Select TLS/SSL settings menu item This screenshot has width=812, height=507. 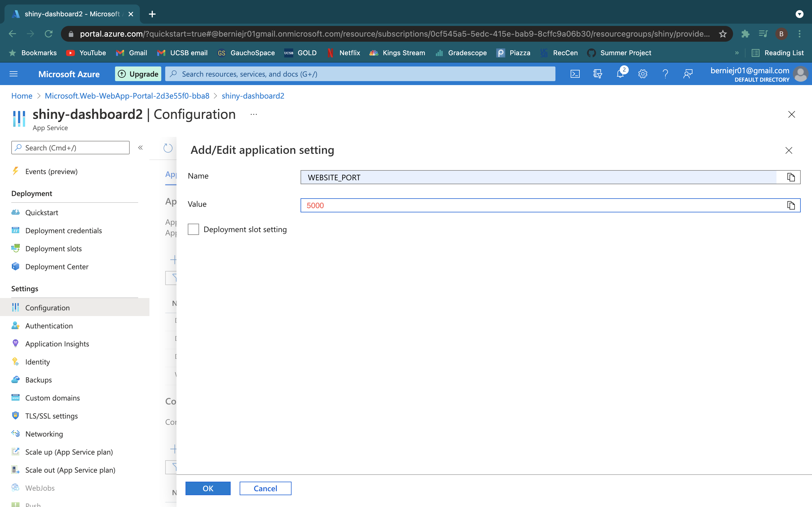pyautogui.click(x=51, y=416)
